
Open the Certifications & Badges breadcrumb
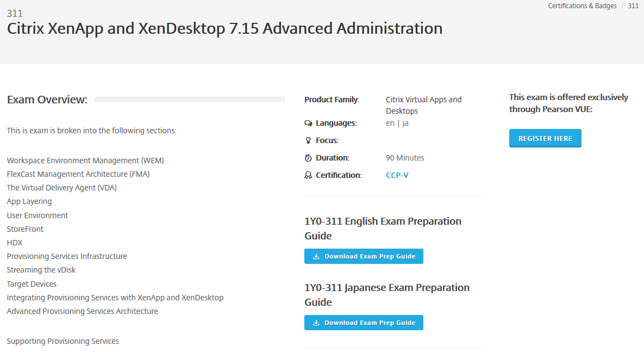(582, 6)
